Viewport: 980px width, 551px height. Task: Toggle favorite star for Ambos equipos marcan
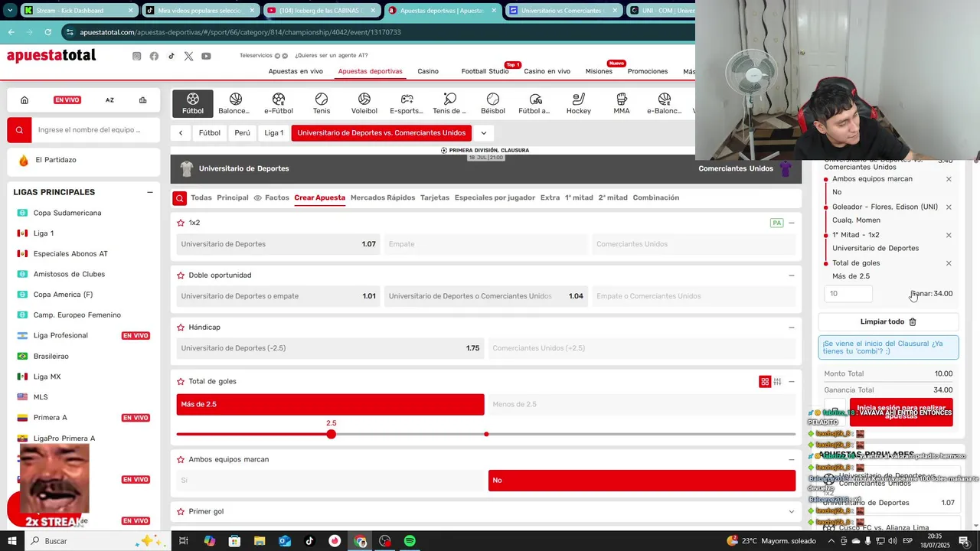pos(181,459)
